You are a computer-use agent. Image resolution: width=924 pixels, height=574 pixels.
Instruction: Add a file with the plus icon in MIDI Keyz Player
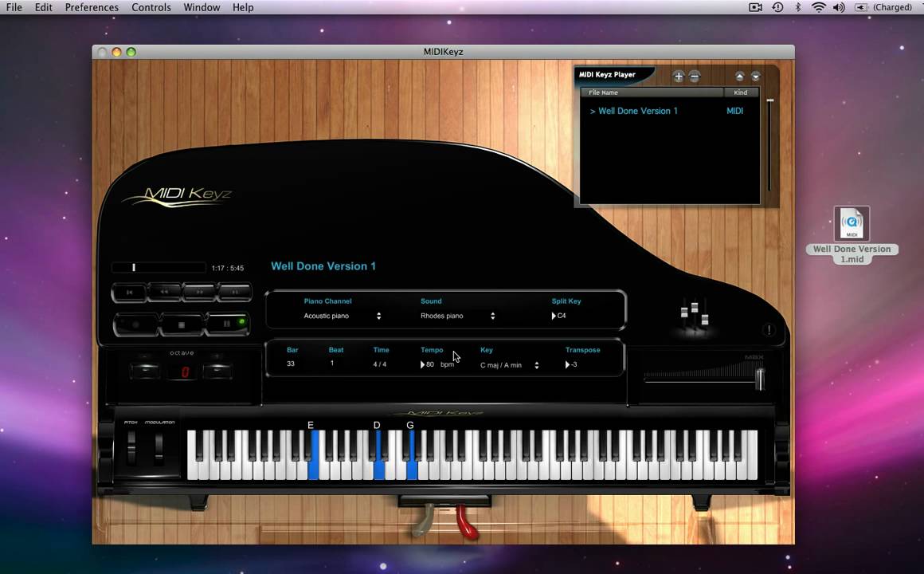tap(679, 76)
